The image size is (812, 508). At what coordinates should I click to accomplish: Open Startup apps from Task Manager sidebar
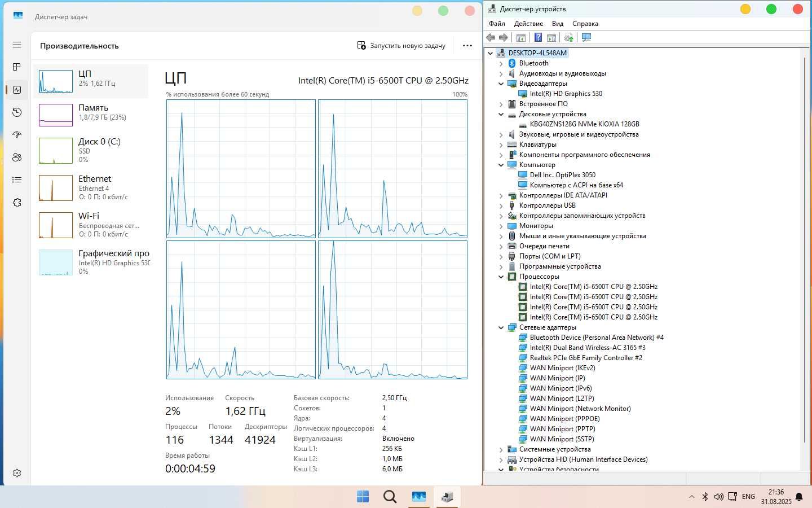(17, 134)
